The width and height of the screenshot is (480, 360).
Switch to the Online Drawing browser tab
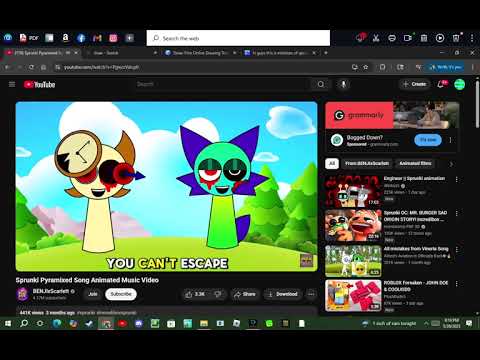pos(200,53)
